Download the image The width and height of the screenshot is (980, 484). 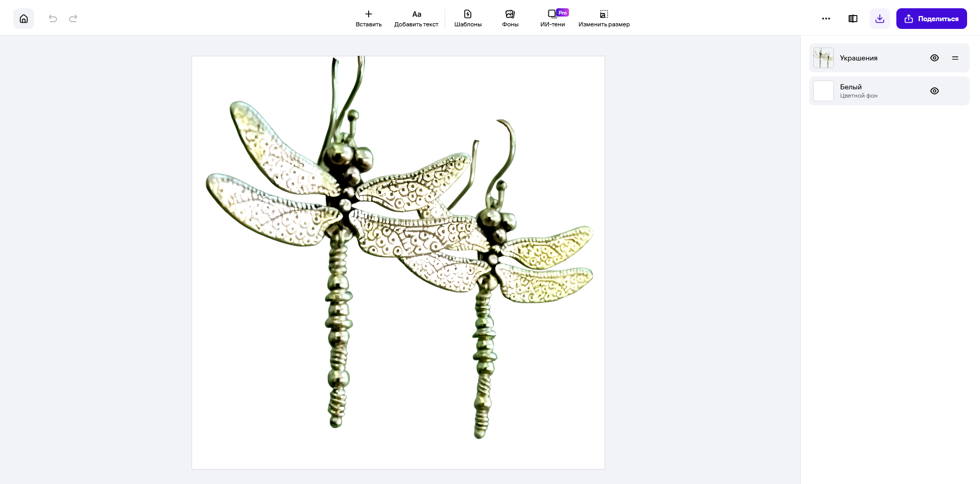coord(880,19)
